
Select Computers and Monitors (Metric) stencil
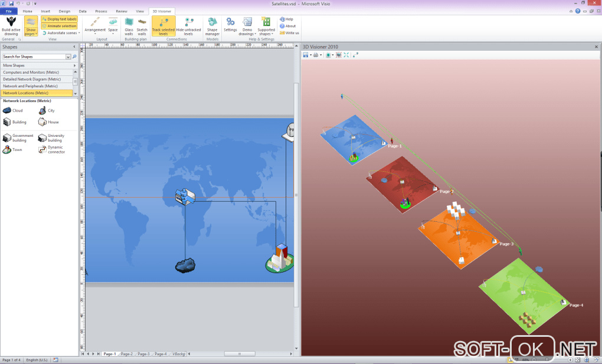tap(37, 72)
